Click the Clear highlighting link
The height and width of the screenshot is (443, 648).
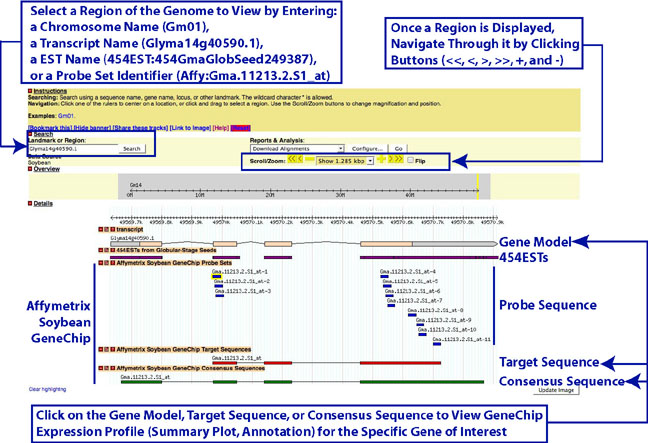[x=48, y=389]
